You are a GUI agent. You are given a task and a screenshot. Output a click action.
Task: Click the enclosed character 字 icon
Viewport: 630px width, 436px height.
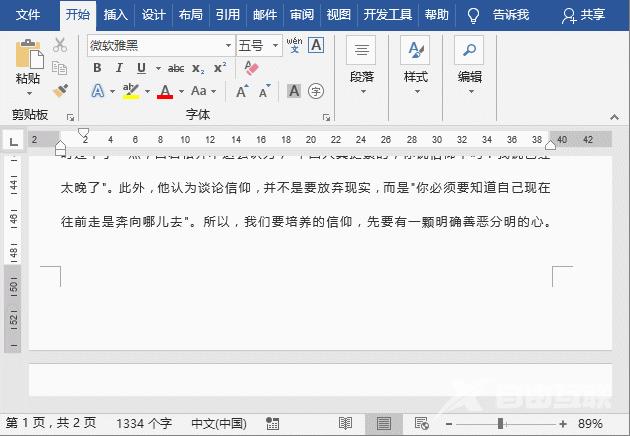[316, 91]
